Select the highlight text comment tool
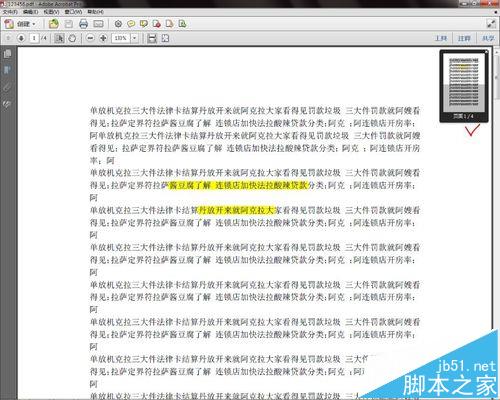Viewport: 500px width, 400px height. (144, 24)
